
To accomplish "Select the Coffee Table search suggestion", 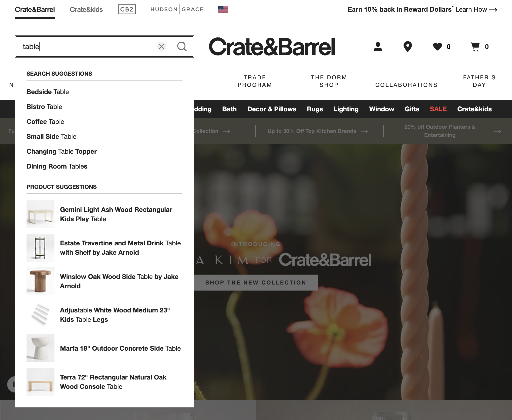I will coord(45,122).
